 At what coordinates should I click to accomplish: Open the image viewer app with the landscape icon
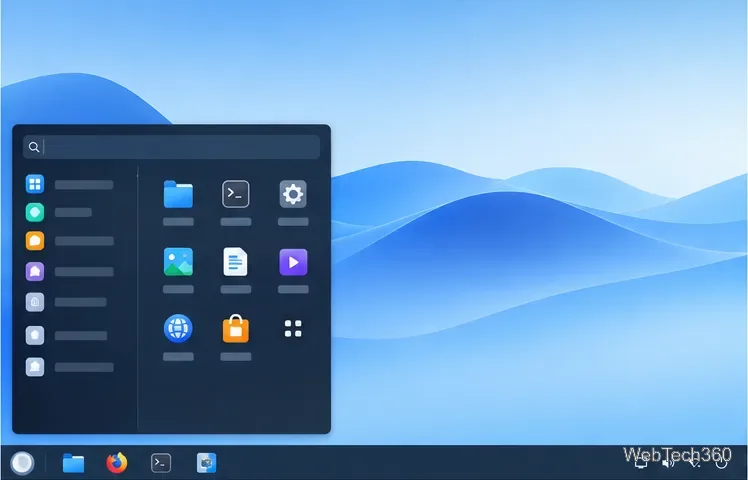178,262
